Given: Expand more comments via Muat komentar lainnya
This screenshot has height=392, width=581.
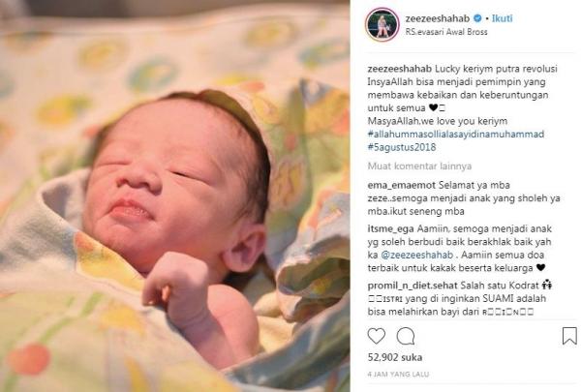Looking at the screenshot, I should point(419,166).
